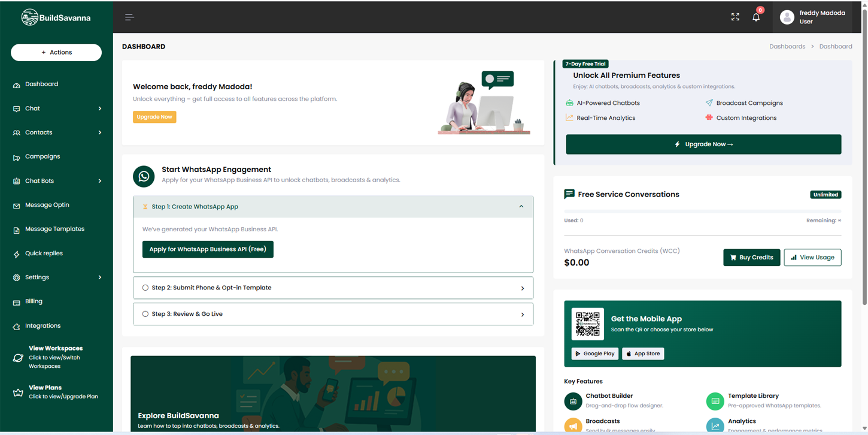Viewport: 868px width, 435px height.
Task: Click Apply for WhatsApp Business API (Free)
Action: coord(208,249)
